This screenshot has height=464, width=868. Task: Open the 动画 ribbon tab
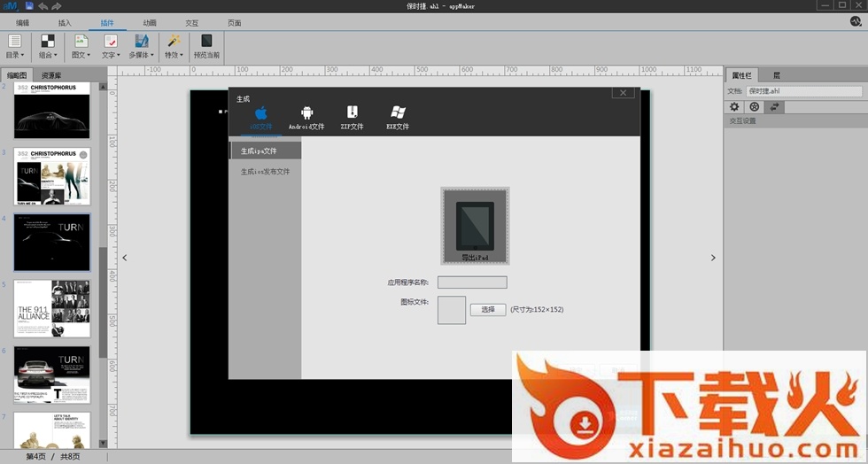pyautogui.click(x=150, y=23)
